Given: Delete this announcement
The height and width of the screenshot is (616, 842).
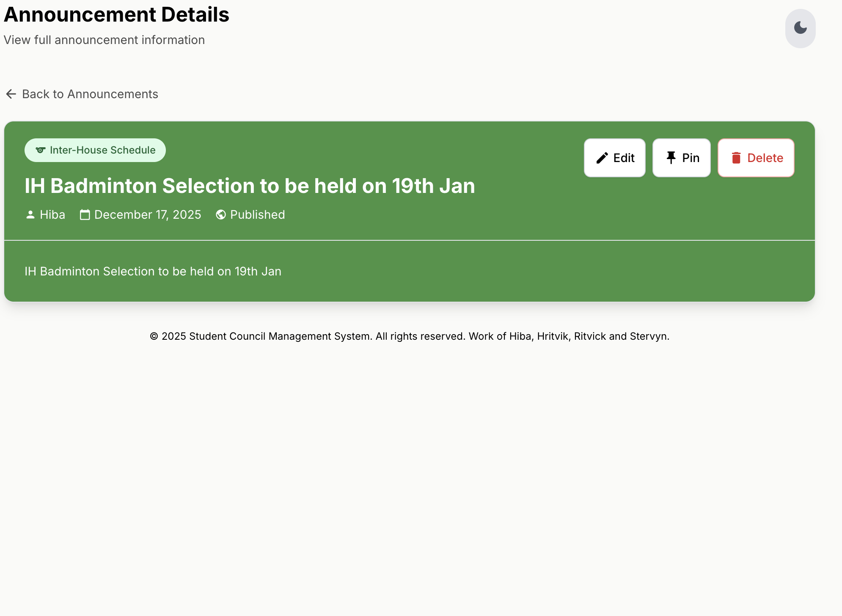Looking at the screenshot, I should click(x=756, y=158).
